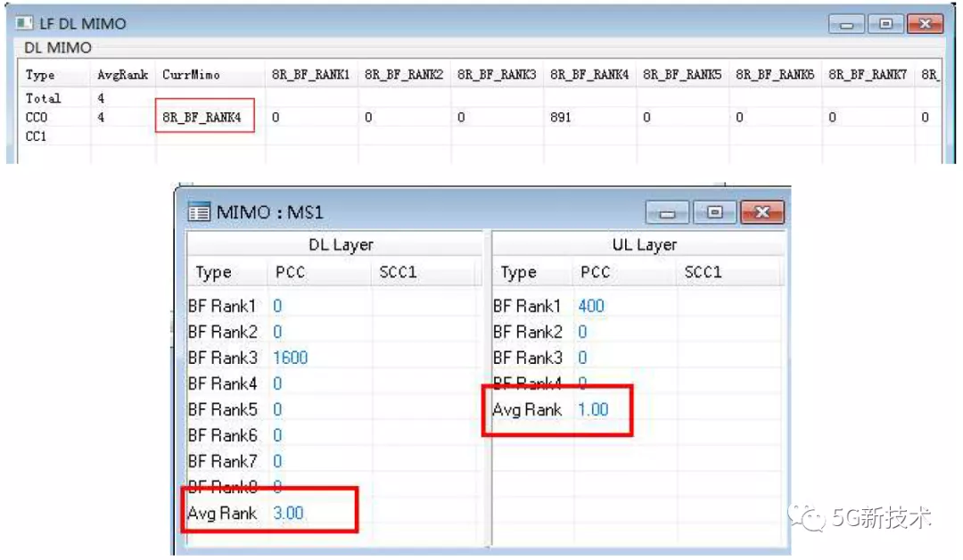Click the 8R_BF_RANK6 column header
This screenshot has width=963, height=560.
click(775, 75)
